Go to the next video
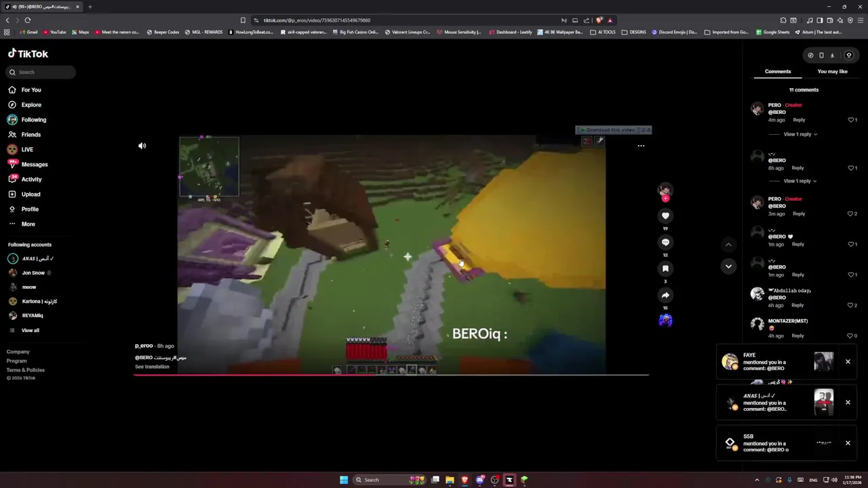This screenshot has width=868, height=488. click(728, 266)
